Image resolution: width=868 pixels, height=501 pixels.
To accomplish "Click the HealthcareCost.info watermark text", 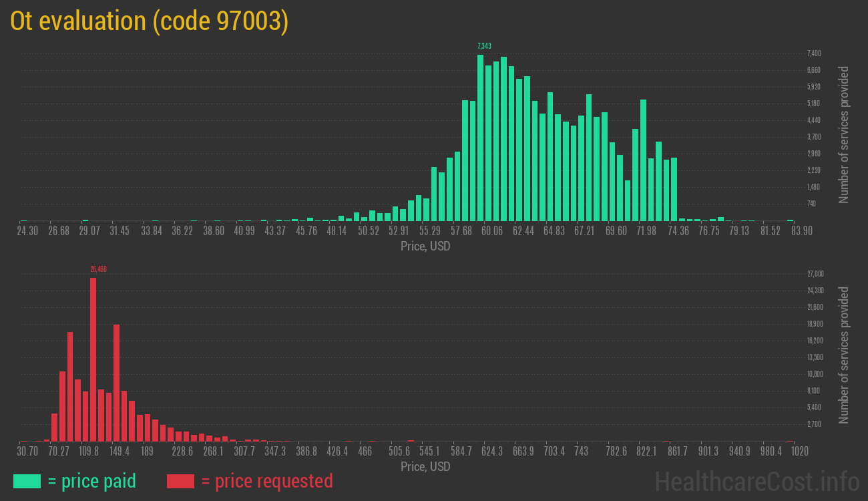I will (756, 481).
